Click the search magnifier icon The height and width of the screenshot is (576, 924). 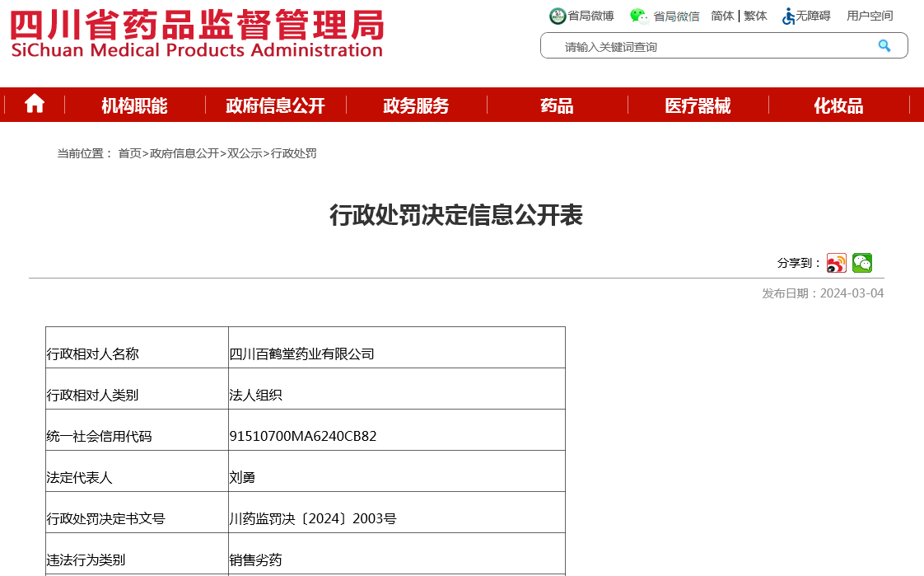click(884, 46)
